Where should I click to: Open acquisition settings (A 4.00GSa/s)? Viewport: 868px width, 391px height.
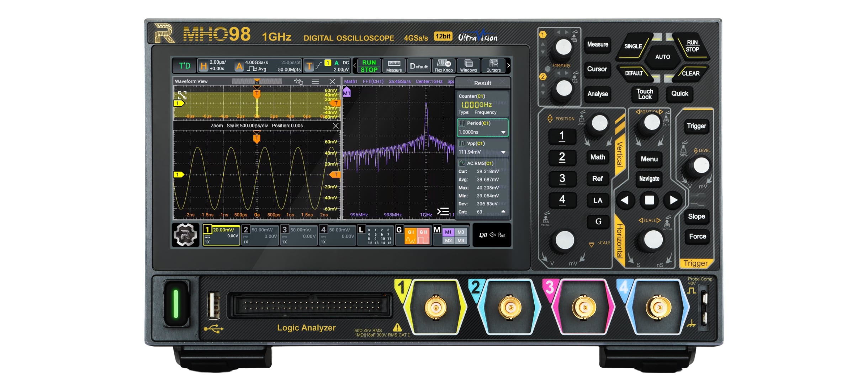coord(268,66)
